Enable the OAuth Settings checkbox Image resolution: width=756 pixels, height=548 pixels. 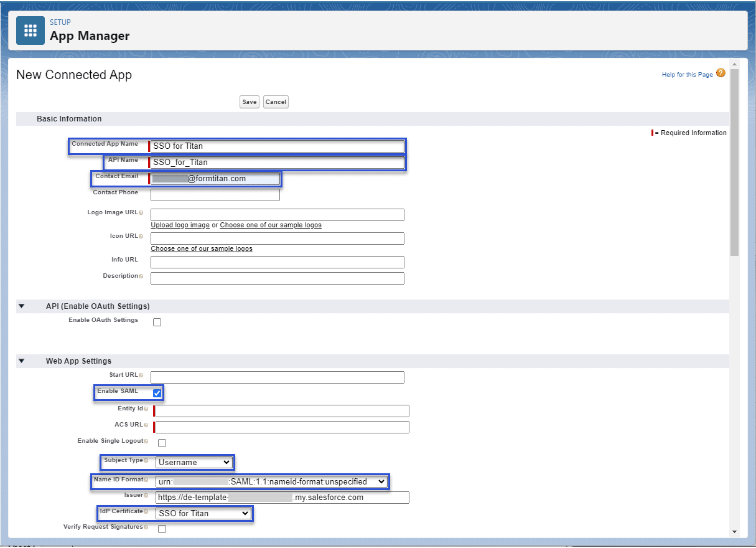tap(157, 322)
